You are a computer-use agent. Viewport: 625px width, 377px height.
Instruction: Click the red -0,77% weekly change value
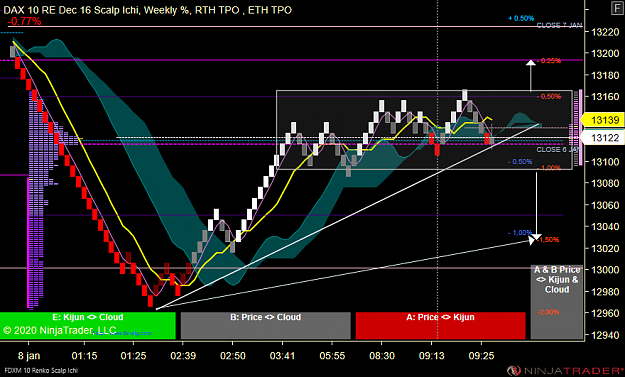(25, 21)
